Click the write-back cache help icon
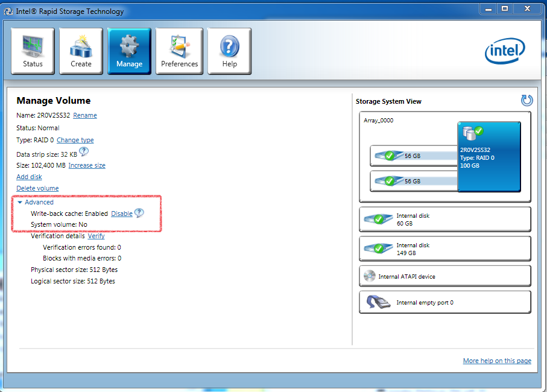The image size is (547, 392). pyautogui.click(x=139, y=213)
